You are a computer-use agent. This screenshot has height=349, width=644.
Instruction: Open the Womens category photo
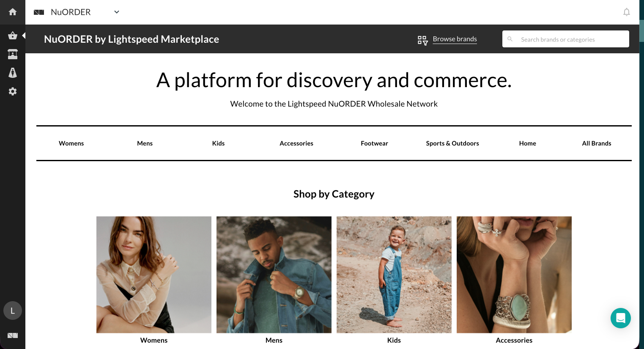(x=154, y=275)
